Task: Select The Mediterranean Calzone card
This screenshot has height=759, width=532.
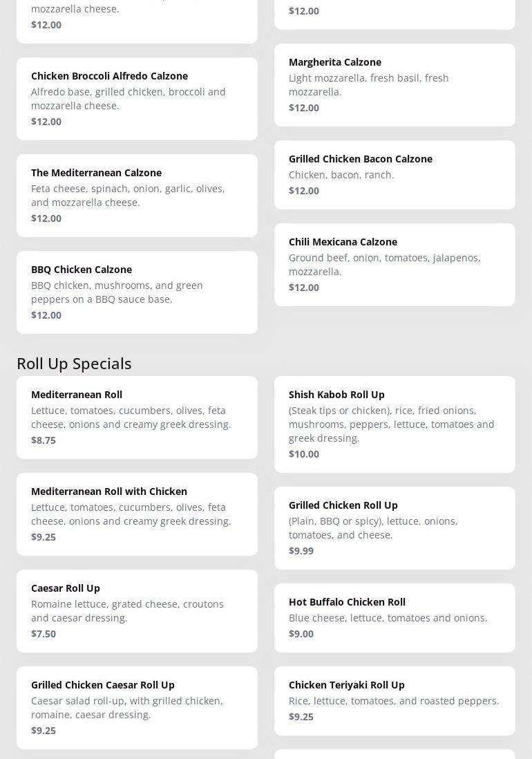Action: (137, 195)
